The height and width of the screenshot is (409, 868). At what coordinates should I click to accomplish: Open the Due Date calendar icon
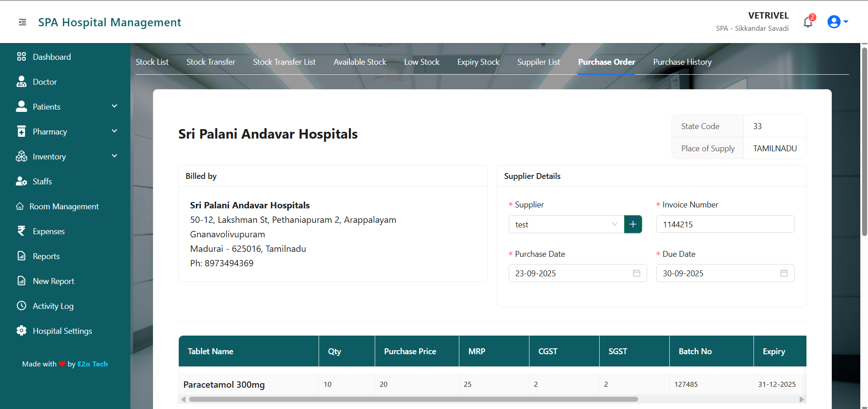[x=784, y=273]
